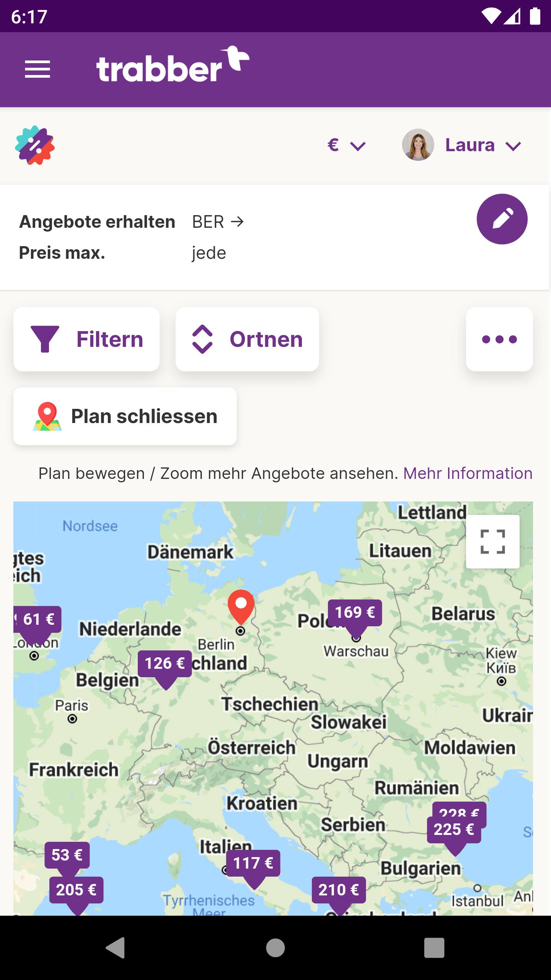Open the colorful deals badge icon

point(35,145)
